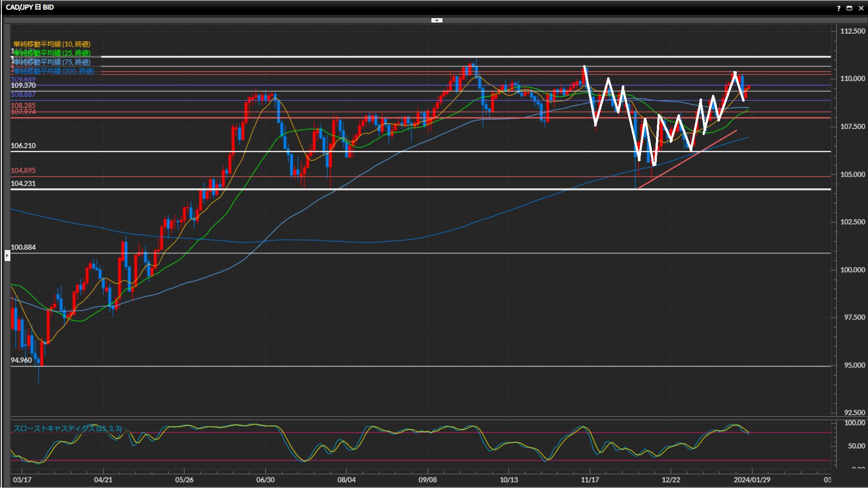
Task: Close the CAD/JPY chart window
Action: pos(861,8)
